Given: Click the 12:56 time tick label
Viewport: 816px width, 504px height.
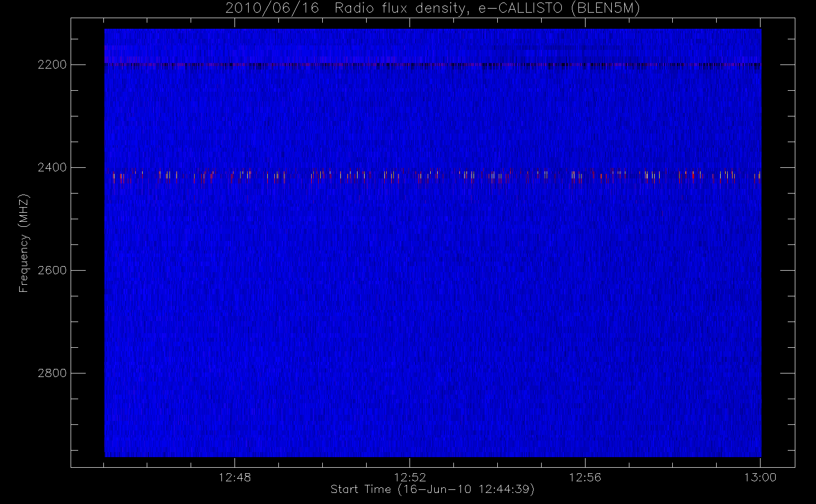Looking at the screenshot, I should pyautogui.click(x=585, y=477).
